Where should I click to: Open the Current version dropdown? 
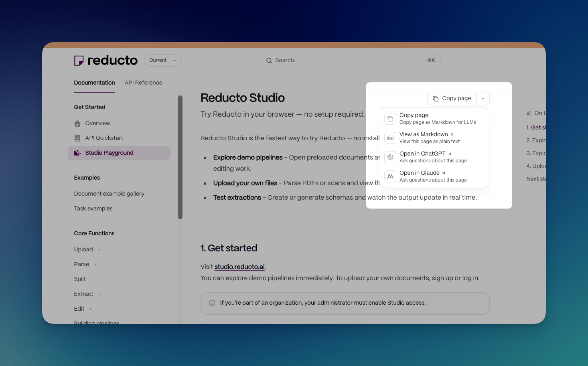point(163,61)
